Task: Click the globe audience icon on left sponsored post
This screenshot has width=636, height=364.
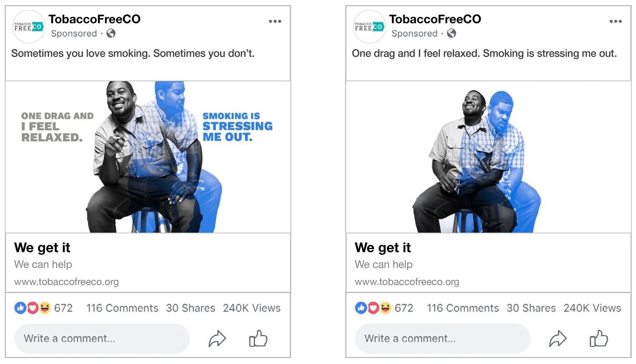Action: (x=111, y=34)
